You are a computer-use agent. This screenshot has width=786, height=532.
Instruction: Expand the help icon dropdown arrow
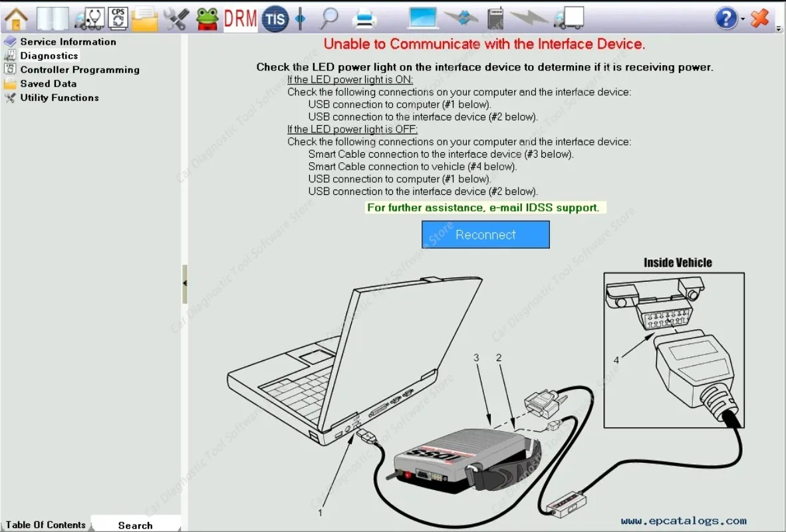tap(742, 19)
